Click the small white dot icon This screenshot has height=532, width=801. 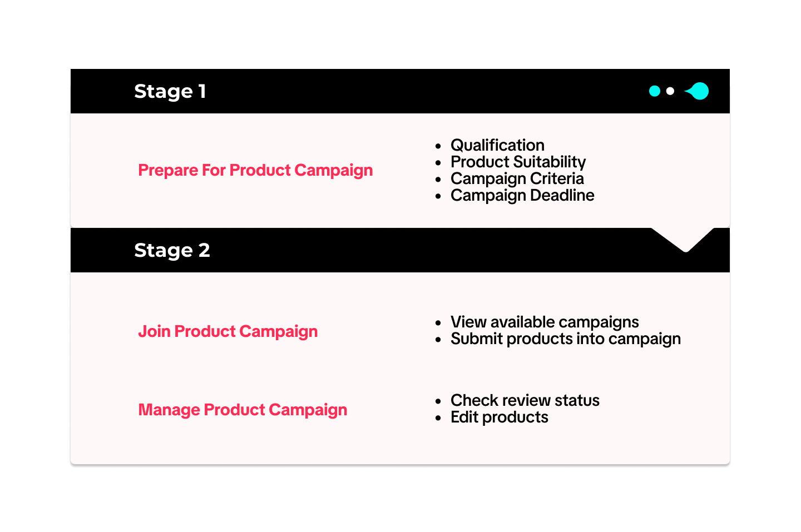pyautogui.click(x=670, y=91)
